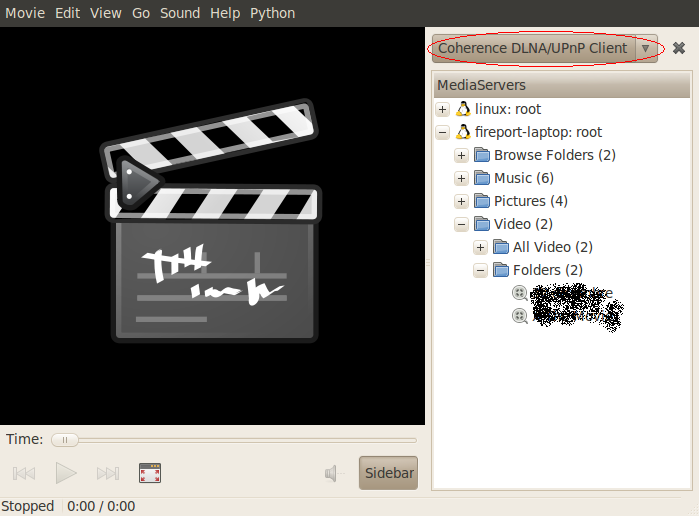Select the first video item under Folders
The width and height of the screenshot is (699, 516).
[x=570, y=293]
